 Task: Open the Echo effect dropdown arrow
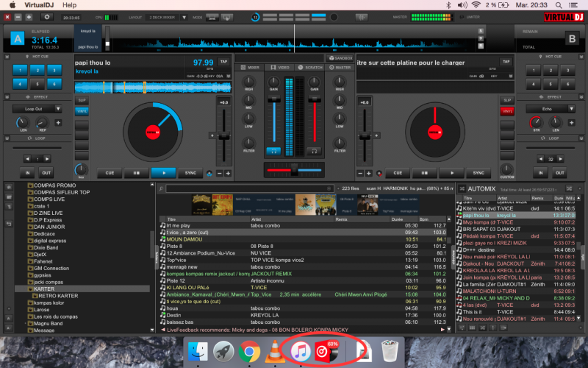pyautogui.click(x=571, y=109)
